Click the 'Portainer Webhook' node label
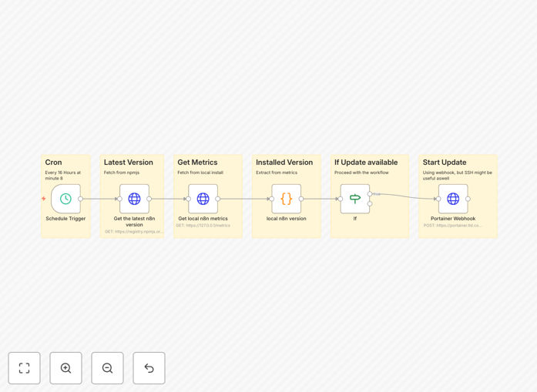537x392 pixels. 453,219
